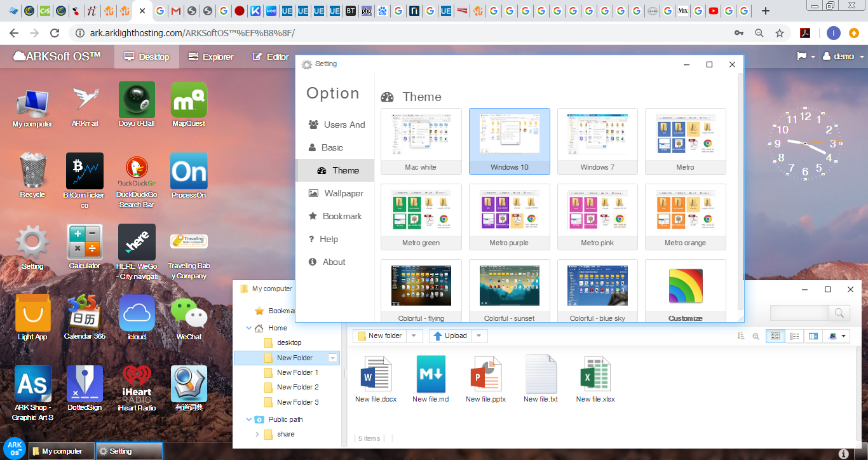The height and width of the screenshot is (460, 868).
Task: Switch to the Explorer tab
Action: click(211, 57)
